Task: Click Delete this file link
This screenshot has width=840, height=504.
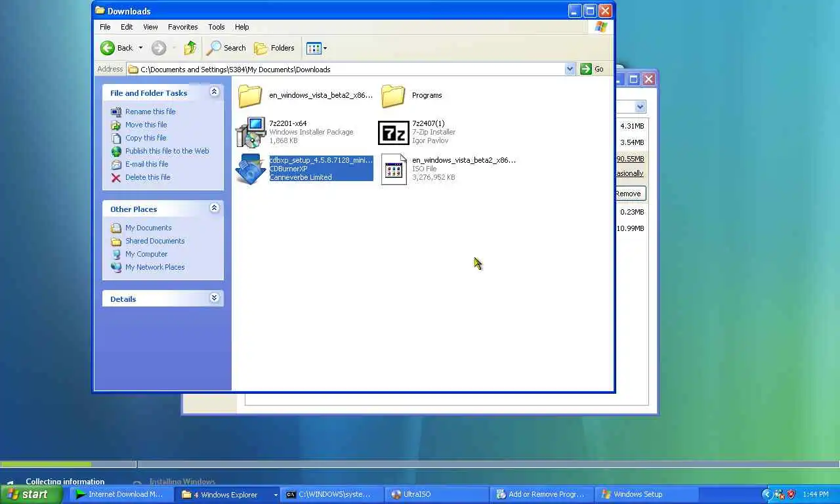Action: point(148,177)
